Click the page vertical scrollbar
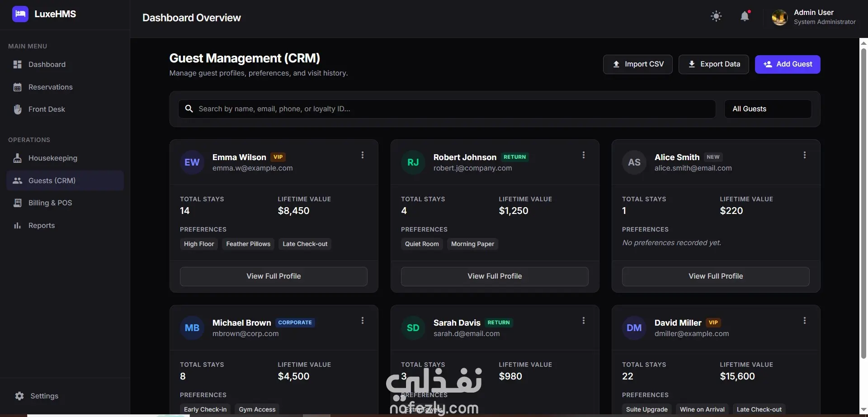 point(863,204)
